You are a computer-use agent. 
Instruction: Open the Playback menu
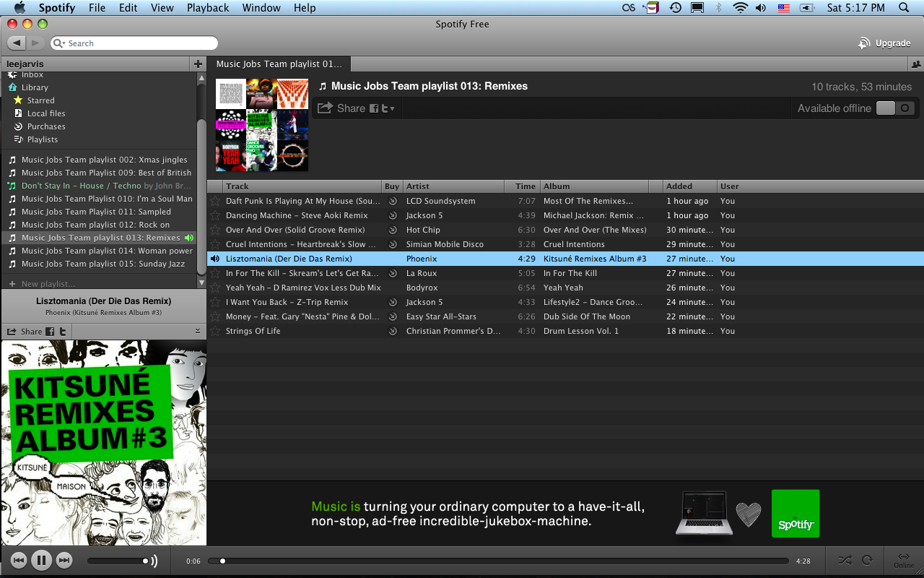pos(208,8)
